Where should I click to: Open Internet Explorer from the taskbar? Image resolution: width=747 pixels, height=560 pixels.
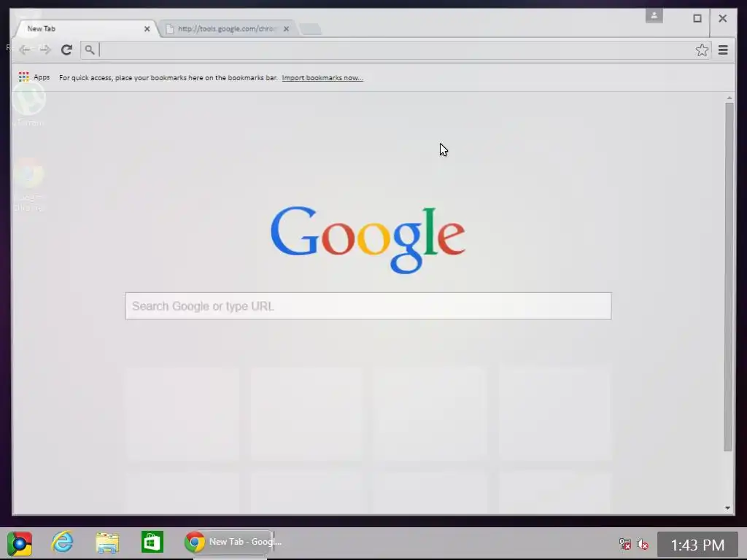point(63,542)
